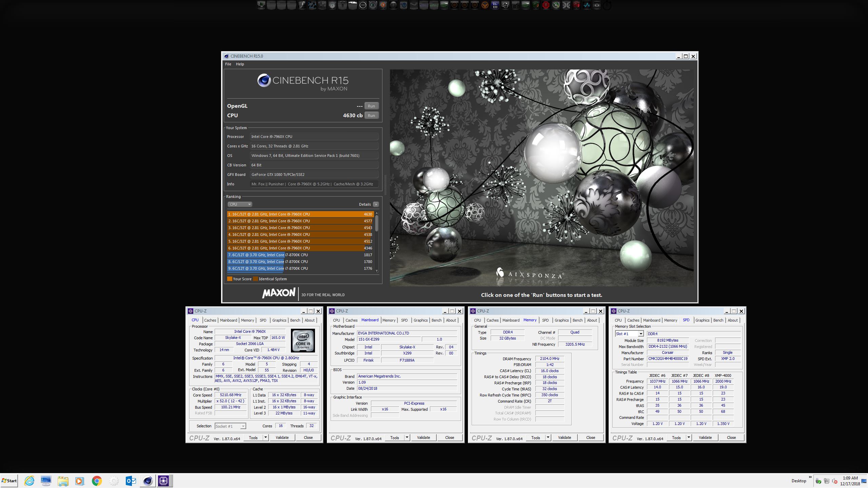Click the DRAM Frequency 2104.0 MHz value

(x=550, y=359)
